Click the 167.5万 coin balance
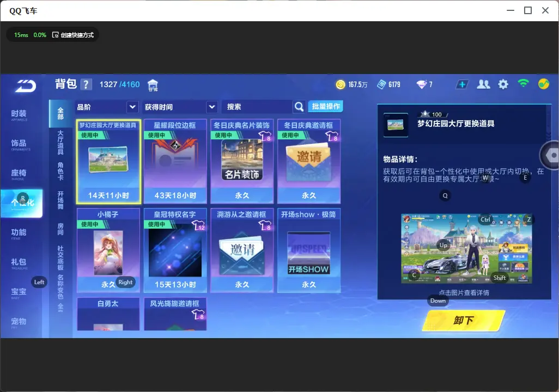 pos(357,84)
